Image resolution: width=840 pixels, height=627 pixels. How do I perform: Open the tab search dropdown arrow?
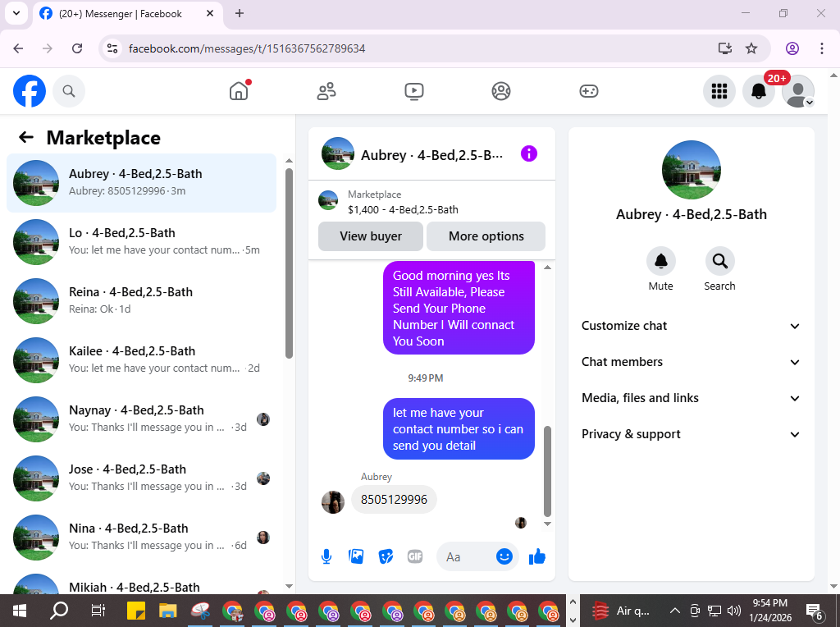16,13
